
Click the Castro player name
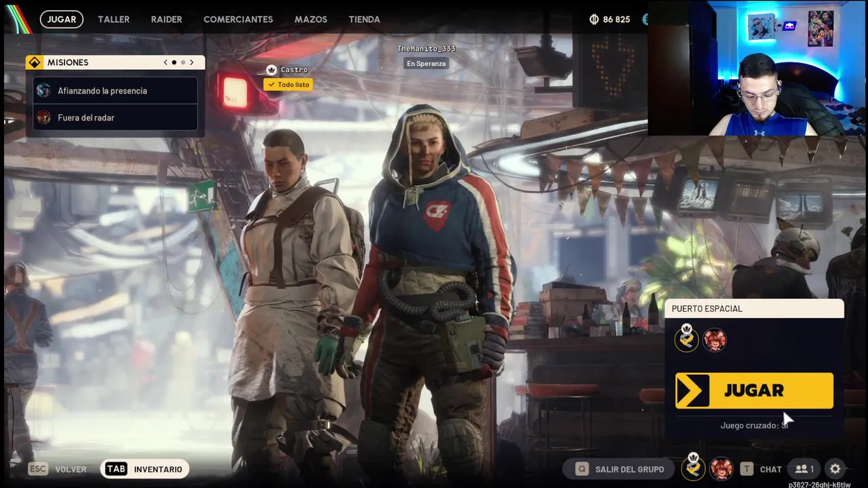294,70
